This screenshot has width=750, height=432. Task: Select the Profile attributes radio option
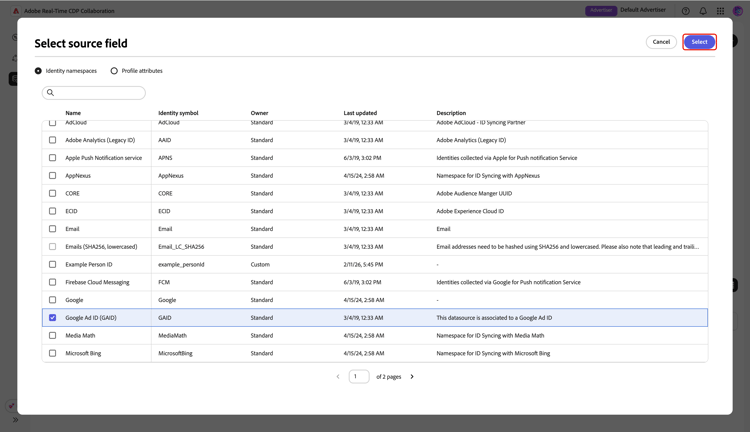click(114, 71)
